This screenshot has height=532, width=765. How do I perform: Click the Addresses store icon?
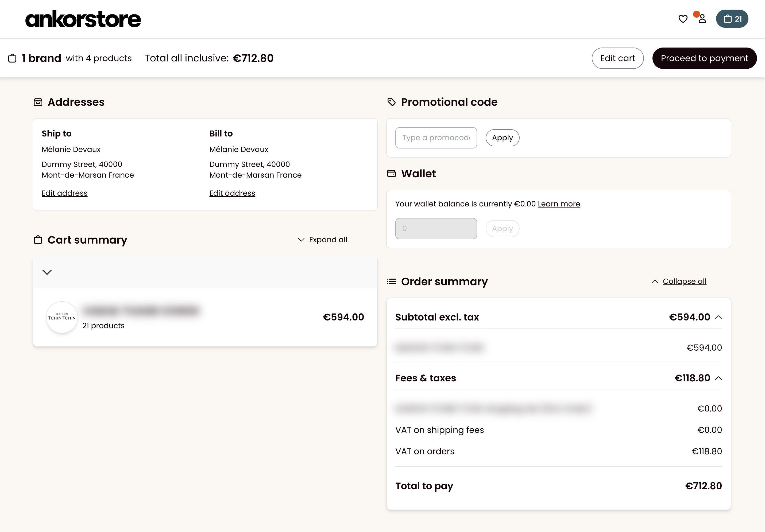(x=38, y=102)
